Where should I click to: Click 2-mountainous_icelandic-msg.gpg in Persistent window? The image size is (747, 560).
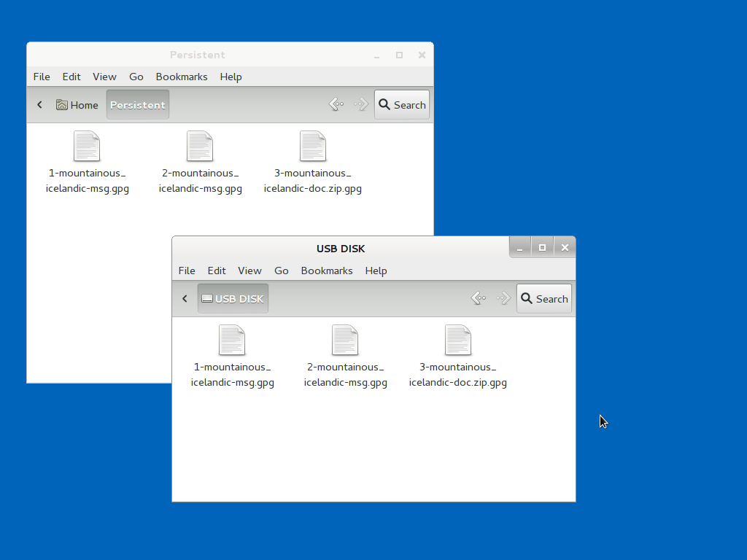point(200,147)
